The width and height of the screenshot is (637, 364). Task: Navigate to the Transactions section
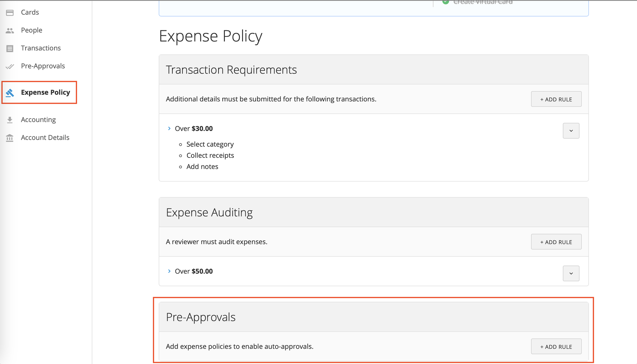41,48
